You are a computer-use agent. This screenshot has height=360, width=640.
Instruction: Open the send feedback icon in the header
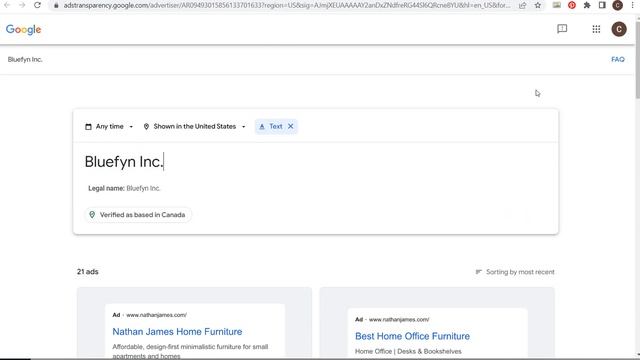pos(562,29)
